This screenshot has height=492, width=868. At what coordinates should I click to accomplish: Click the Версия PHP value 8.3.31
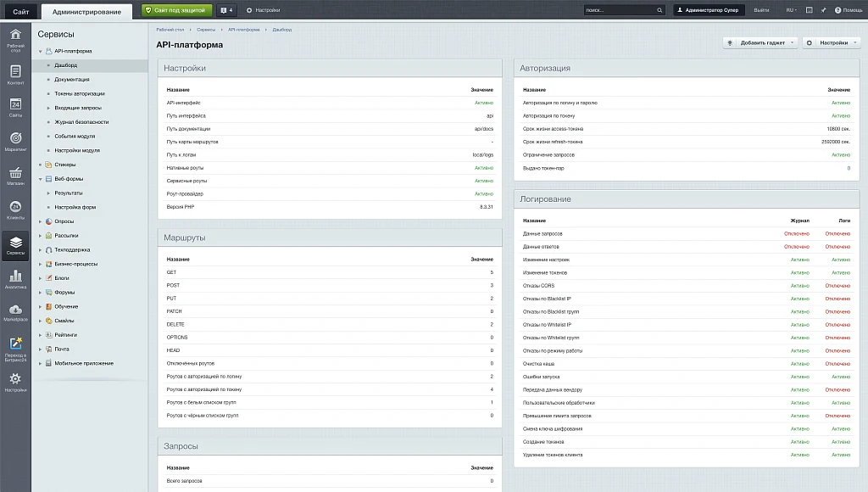[x=486, y=207]
